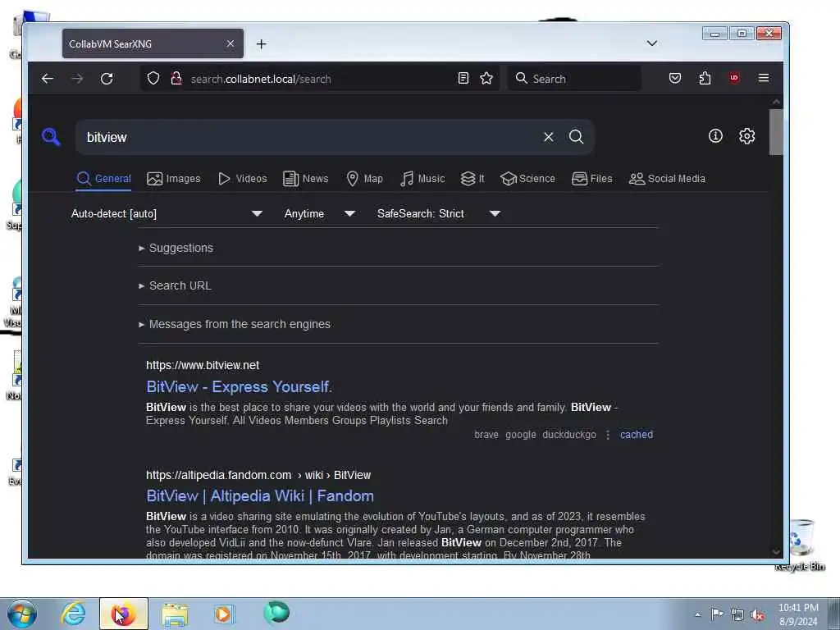The width and height of the screenshot is (840, 630).
Task: Click the google engine label
Action: 521,435
